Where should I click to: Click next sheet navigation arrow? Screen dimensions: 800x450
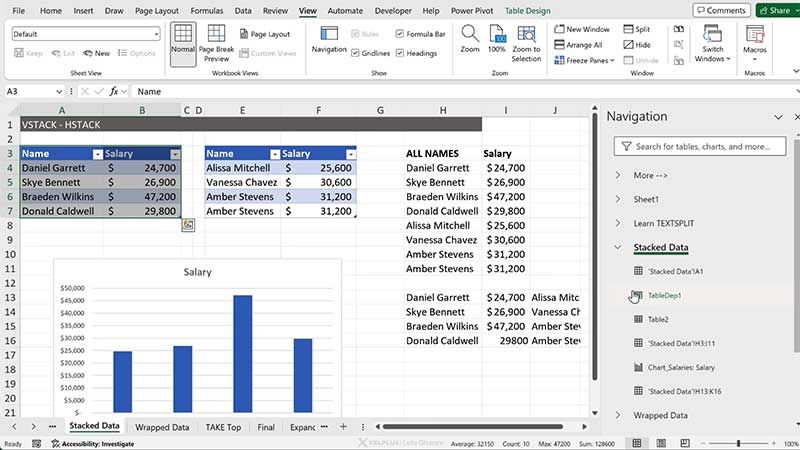(x=33, y=427)
